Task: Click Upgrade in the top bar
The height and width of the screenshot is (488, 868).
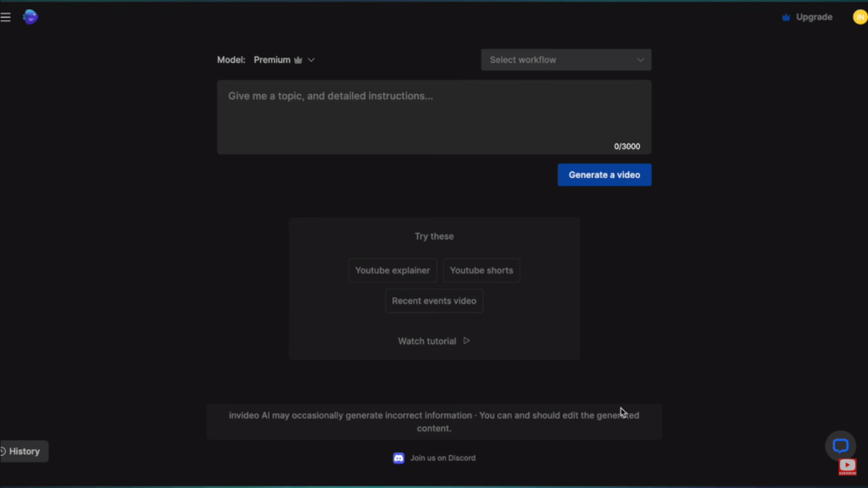Action: point(813,16)
